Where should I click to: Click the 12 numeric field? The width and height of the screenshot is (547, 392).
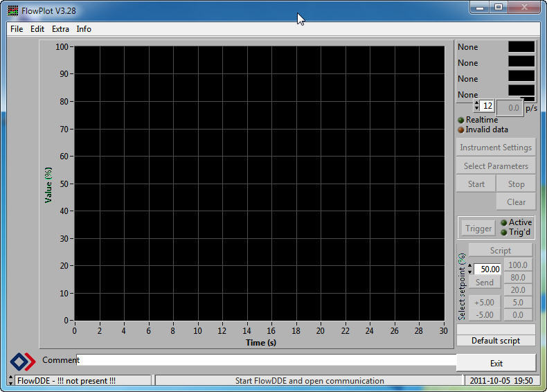pyautogui.click(x=487, y=105)
